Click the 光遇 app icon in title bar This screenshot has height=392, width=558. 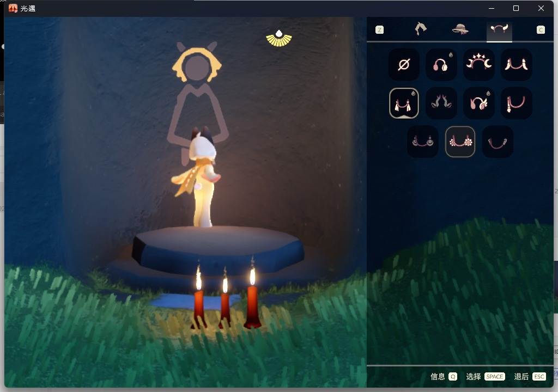(x=13, y=8)
